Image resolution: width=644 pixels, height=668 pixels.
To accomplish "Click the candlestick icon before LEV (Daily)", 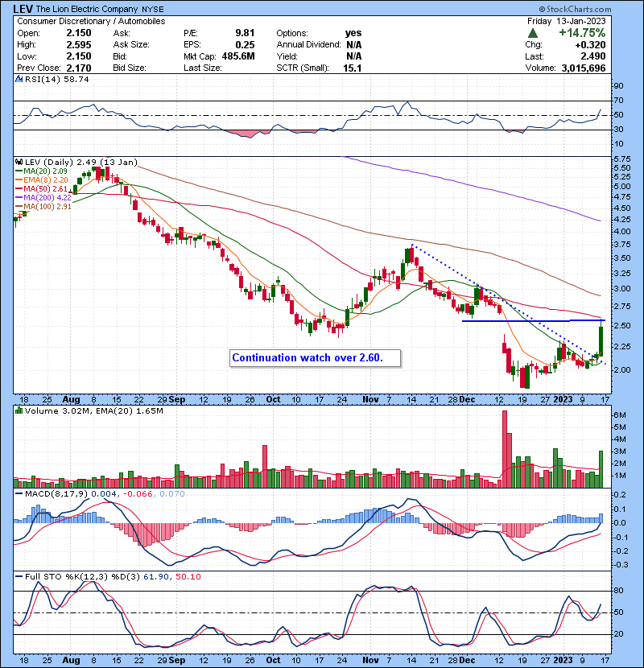I will [19, 162].
